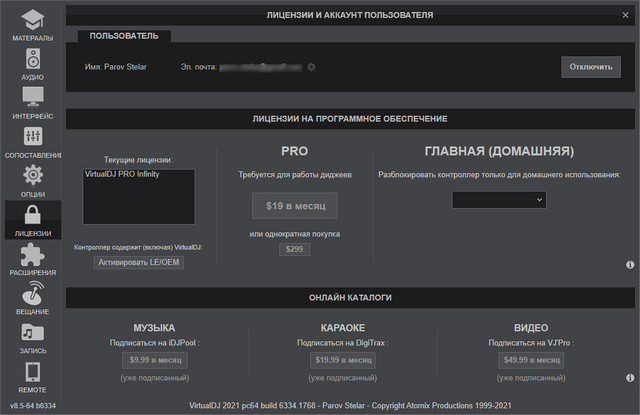Go to the Запись recording section
640x415 pixels.
(32, 337)
